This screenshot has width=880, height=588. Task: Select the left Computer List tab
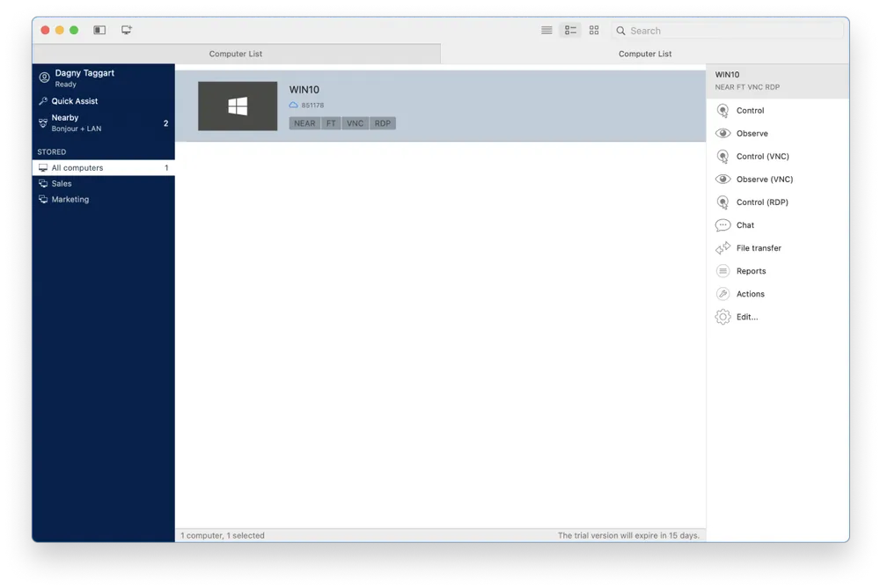(236, 54)
